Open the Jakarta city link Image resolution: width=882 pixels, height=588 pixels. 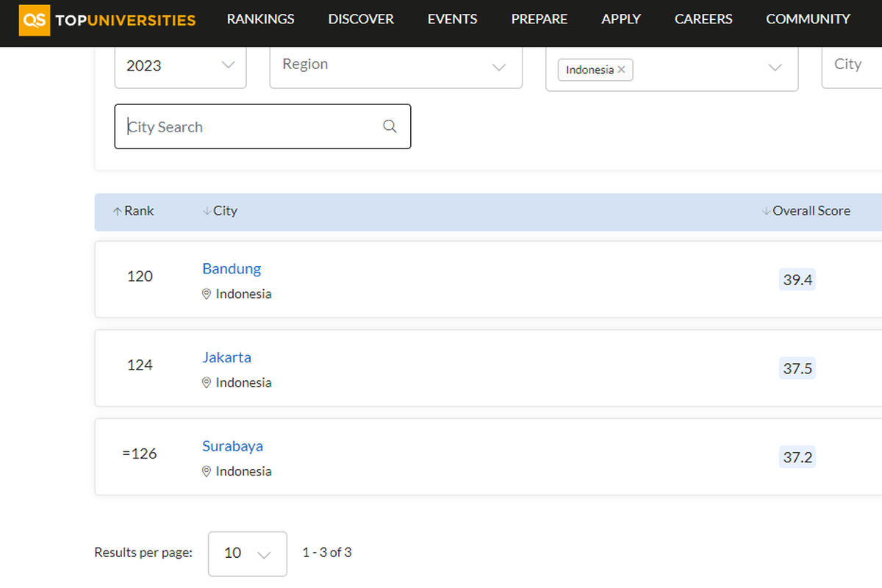click(226, 358)
